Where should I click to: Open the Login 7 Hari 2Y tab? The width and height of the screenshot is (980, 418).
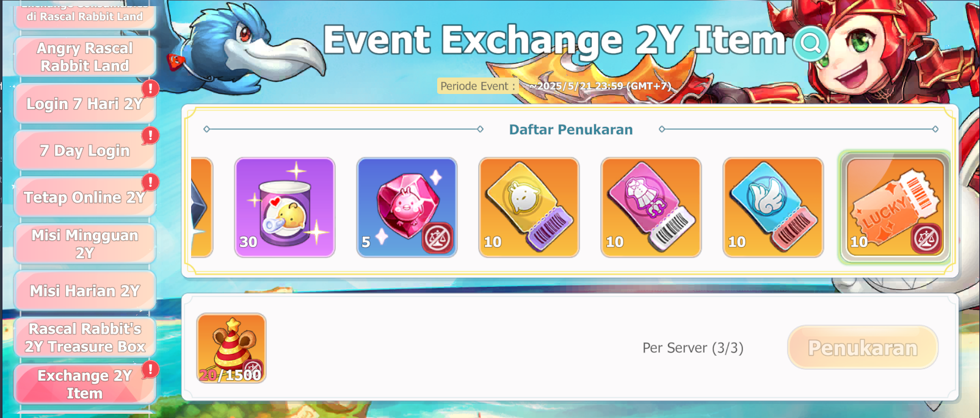pos(85,104)
